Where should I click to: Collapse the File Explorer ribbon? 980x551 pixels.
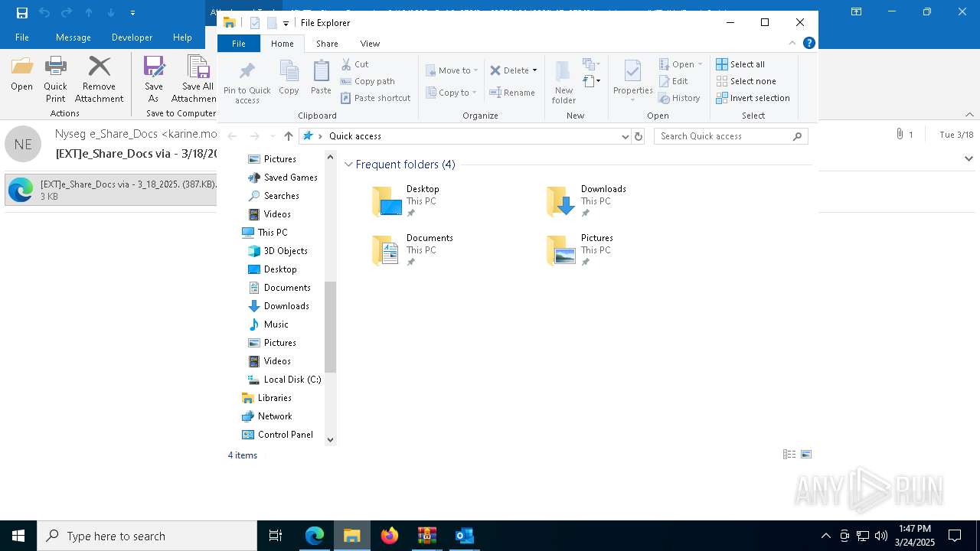coord(792,44)
